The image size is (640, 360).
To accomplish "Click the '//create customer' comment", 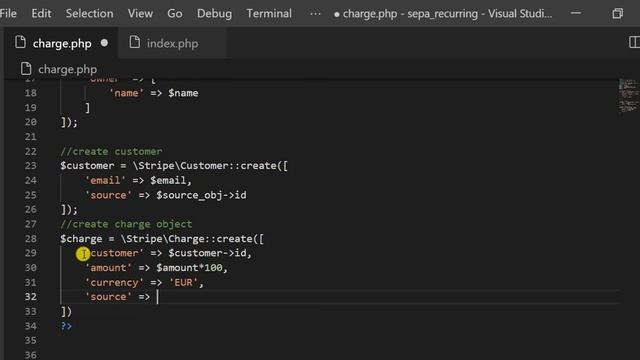I will coord(111,151).
